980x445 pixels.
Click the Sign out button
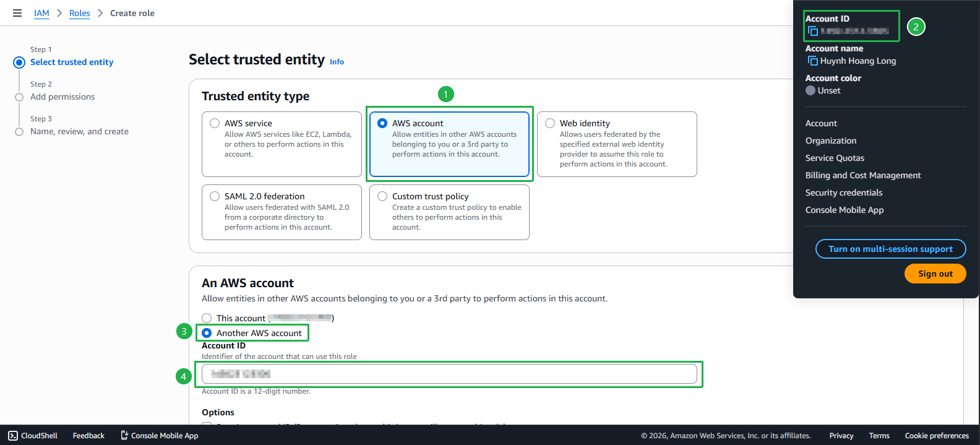(x=935, y=274)
